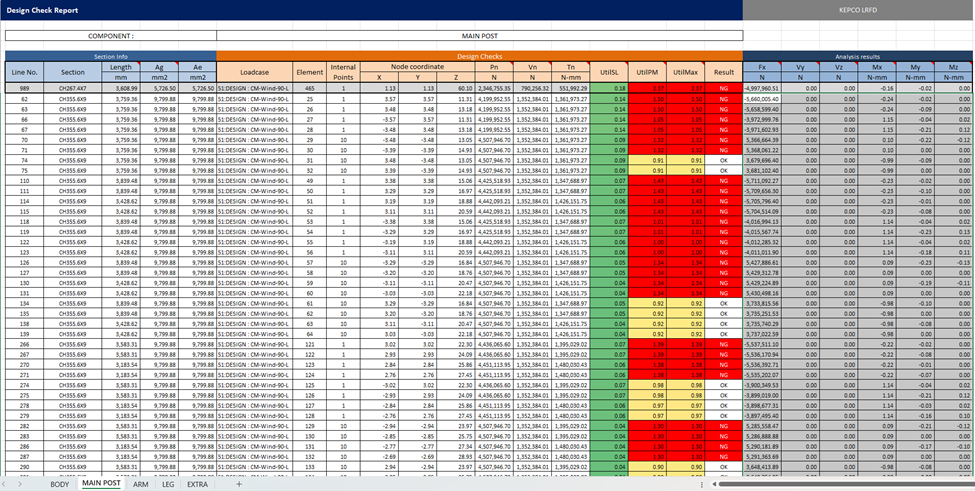Select the cell with line number 989
The image size is (975, 491).
click(x=25, y=89)
